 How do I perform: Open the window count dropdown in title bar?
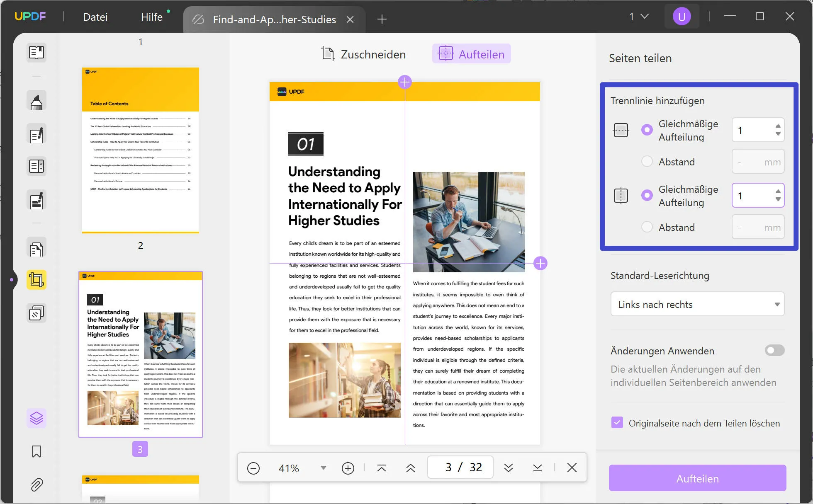point(639,17)
